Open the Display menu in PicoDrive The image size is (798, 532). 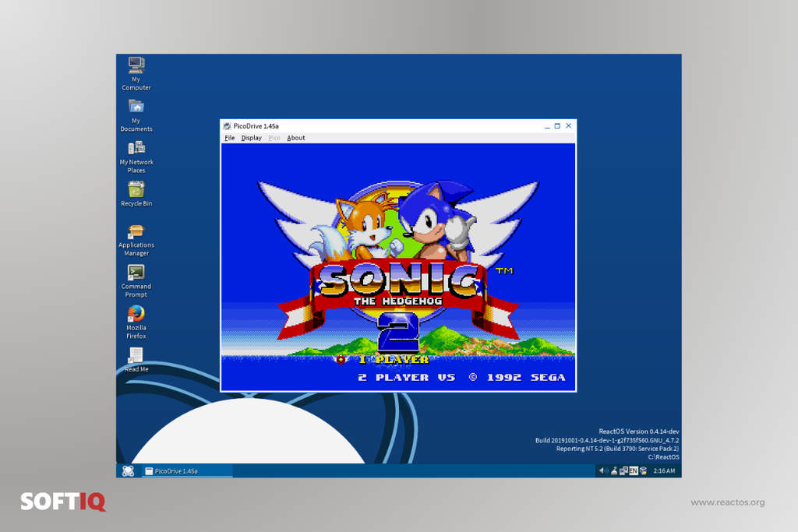click(x=252, y=138)
